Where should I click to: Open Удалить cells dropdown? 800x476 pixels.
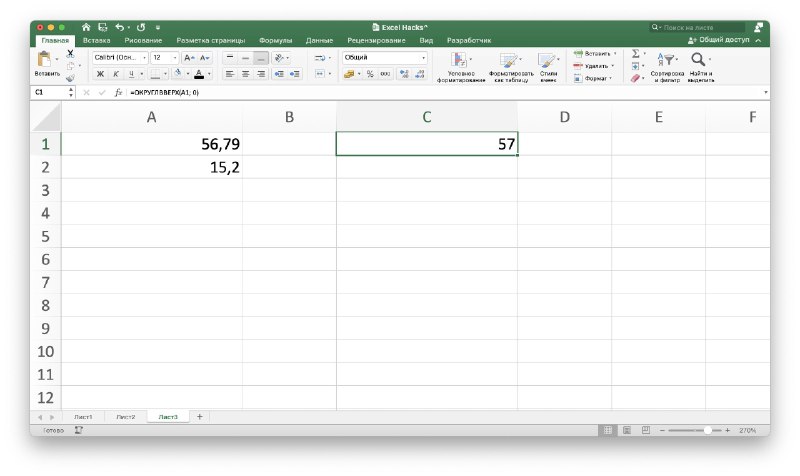point(594,66)
